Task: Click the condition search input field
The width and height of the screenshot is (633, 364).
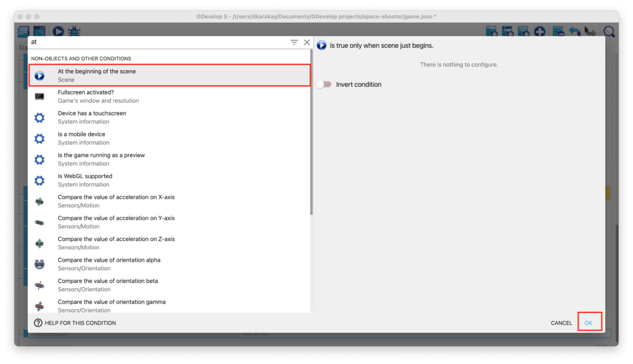Action: click(128, 42)
